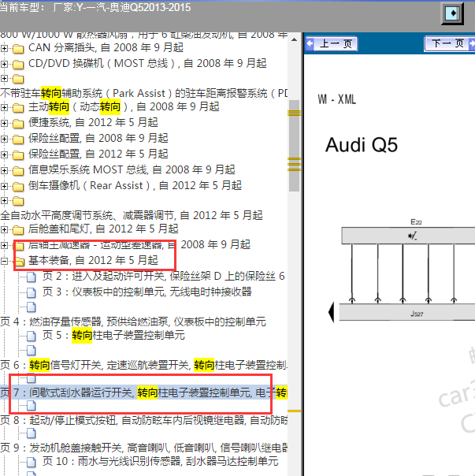Click page icon above 页 8 text
The height and width of the screenshot is (476, 475).
32,406
